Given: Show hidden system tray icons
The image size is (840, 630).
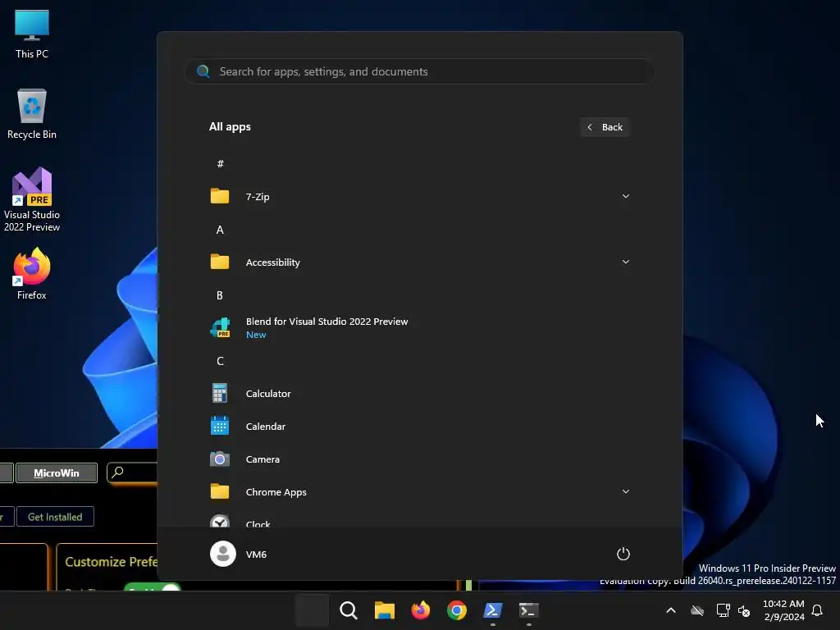Looking at the screenshot, I should coord(671,610).
